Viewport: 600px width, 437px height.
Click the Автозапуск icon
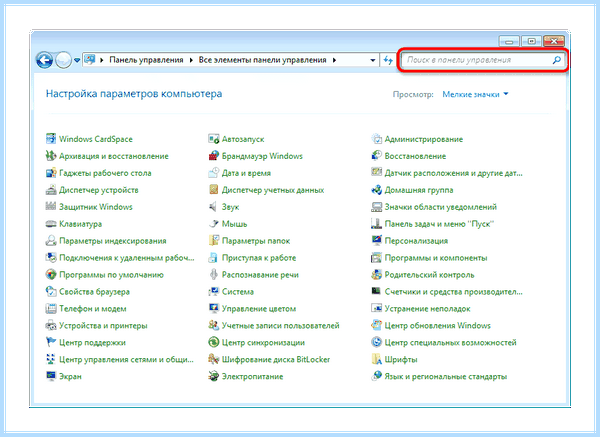pos(214,139)
